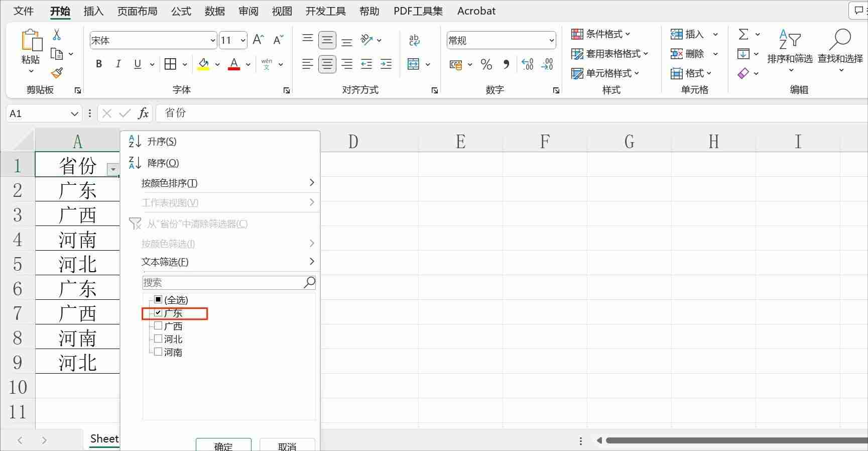
Task: Apply Comma Style number format
Action: coord(506,64)
